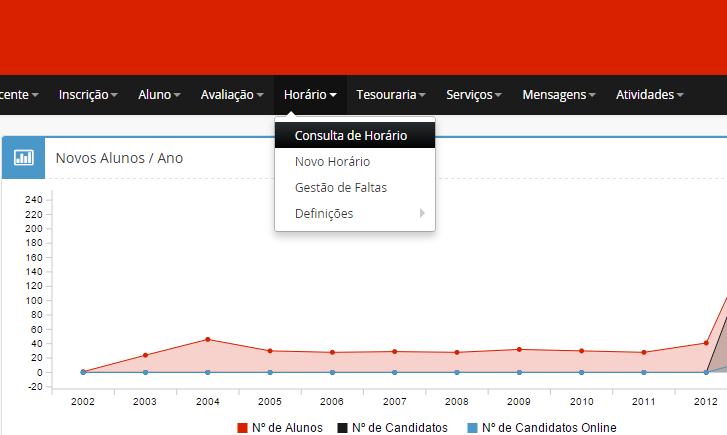Toggle Nº de Candidatos Online legend series
Viewport: 727px width, 435px height.
(541, 427)
